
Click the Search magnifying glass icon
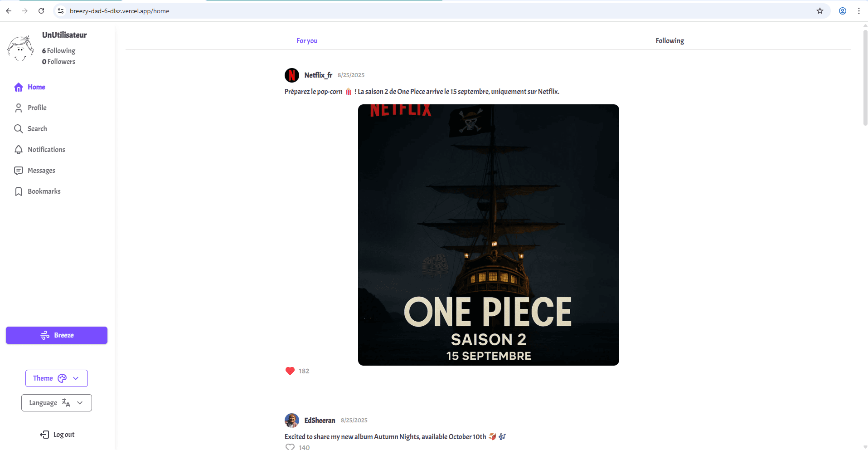[x=19, y=129]
